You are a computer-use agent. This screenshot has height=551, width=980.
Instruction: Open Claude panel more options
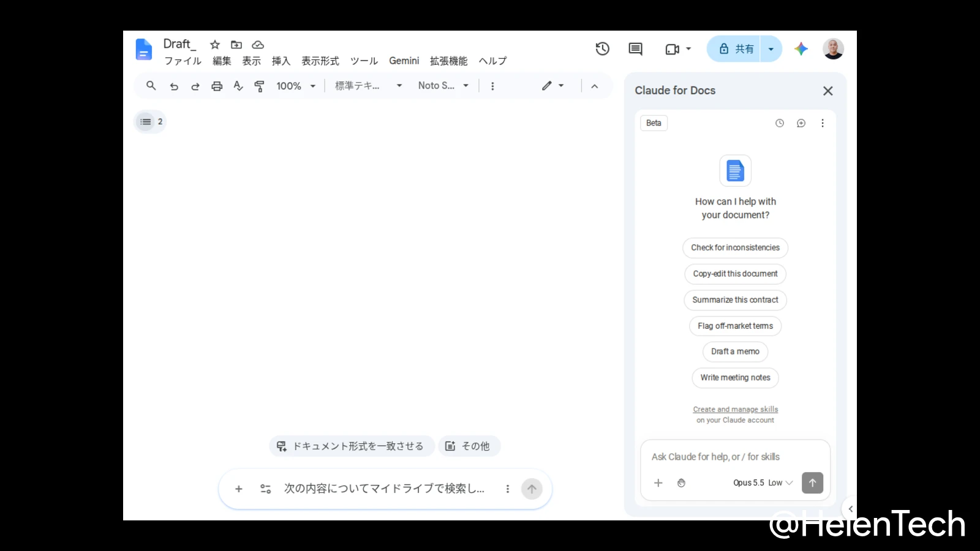click(x=823, y=123)
